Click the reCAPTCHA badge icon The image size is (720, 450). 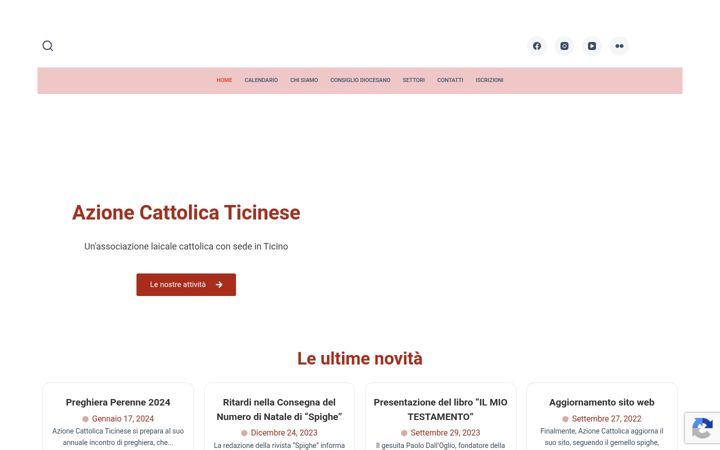click(703, 428)
